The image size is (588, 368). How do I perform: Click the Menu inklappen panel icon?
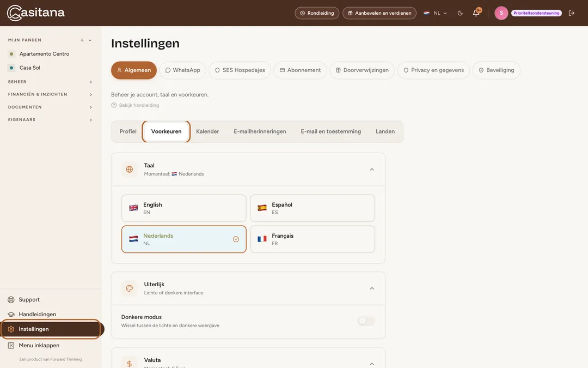11,346
